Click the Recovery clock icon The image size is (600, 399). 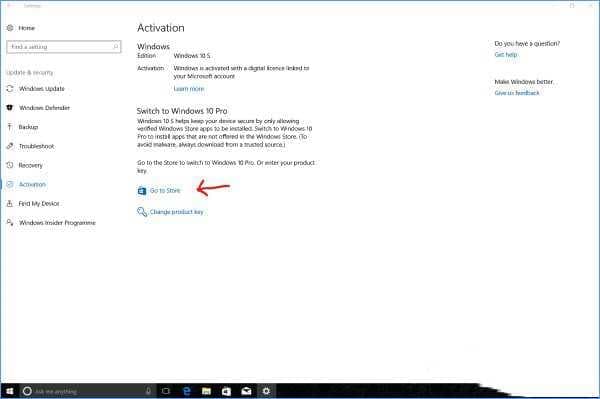(10, 165)
